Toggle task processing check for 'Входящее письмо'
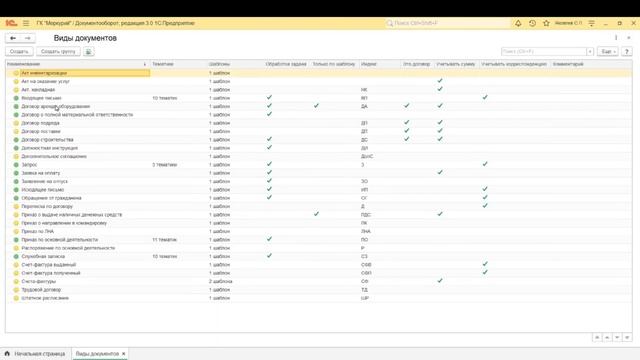640x360 pixels. [269, 97]
